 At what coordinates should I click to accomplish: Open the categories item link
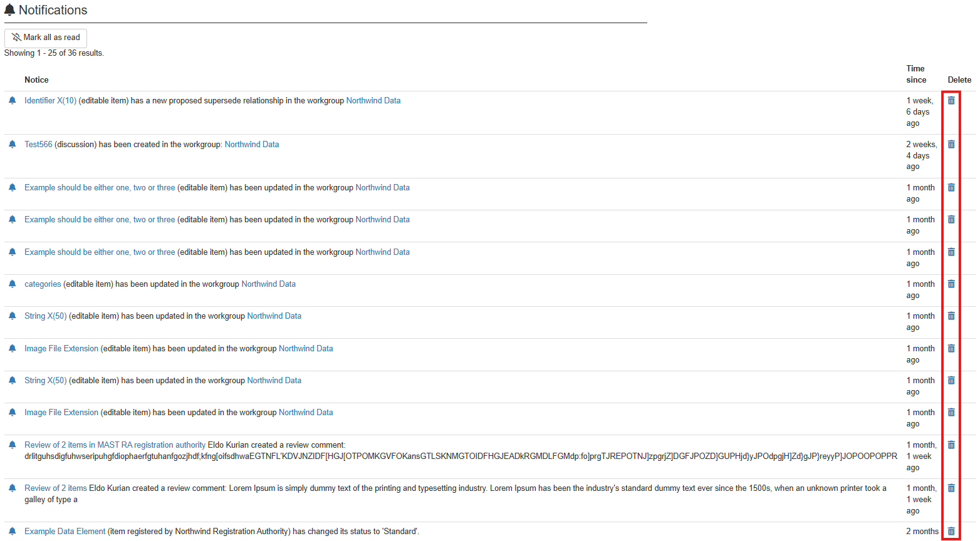(43, 284)
